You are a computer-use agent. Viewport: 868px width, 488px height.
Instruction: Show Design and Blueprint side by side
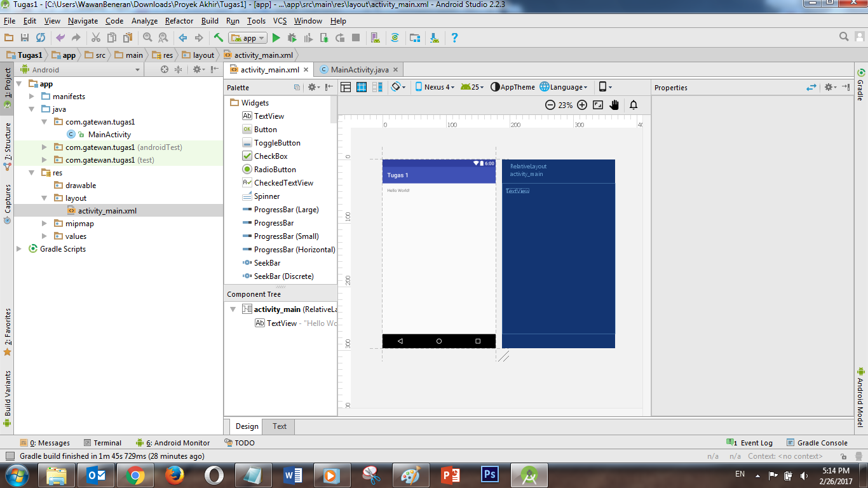[x=377, y=87]
